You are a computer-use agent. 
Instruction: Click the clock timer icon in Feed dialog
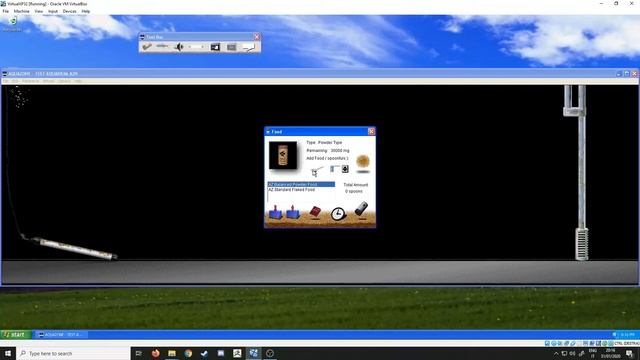tap(338, 214)
